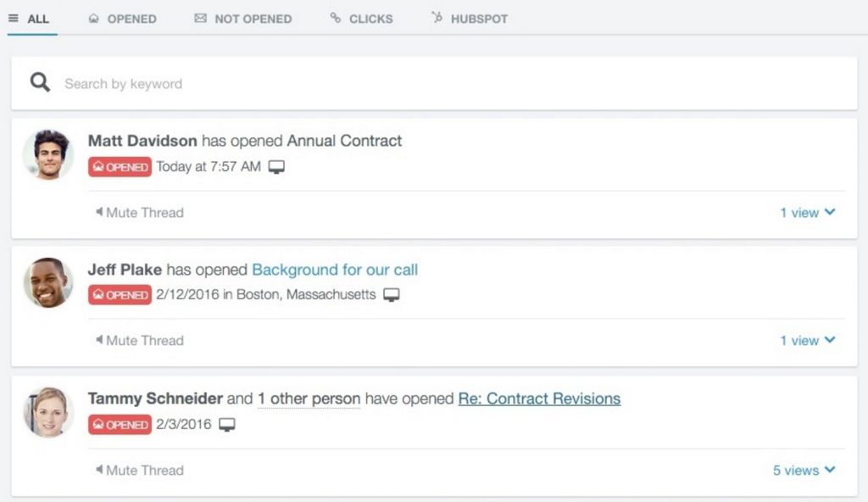Expand 1 view on Jeff Plake entry

[x=808, y=340]
